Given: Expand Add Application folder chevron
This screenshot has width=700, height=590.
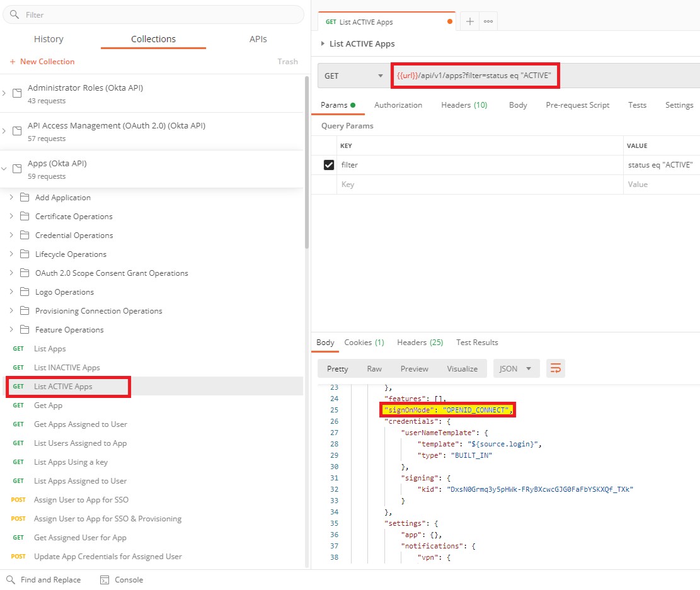Looking at the screenshot, I should pyautogui.click(x=11, y=197).
